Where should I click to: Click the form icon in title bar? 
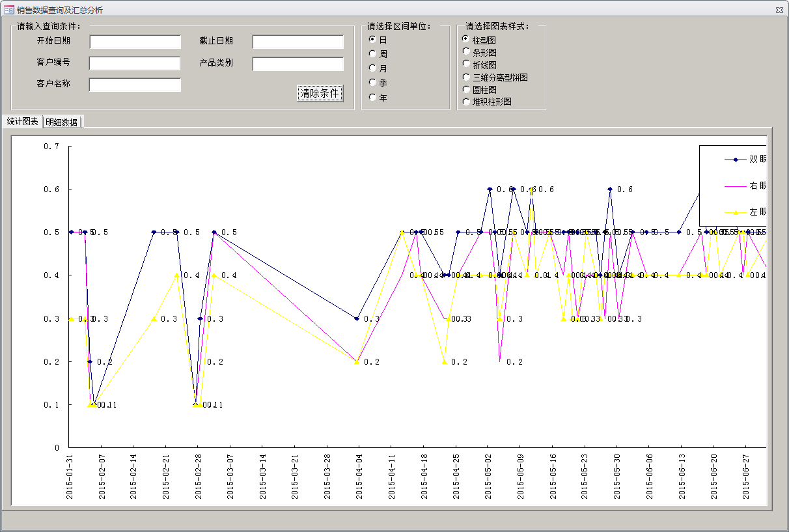point(9,10)
